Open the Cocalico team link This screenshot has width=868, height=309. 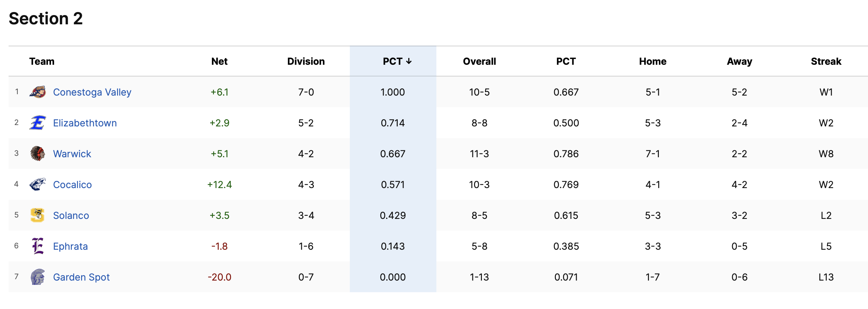73,185
